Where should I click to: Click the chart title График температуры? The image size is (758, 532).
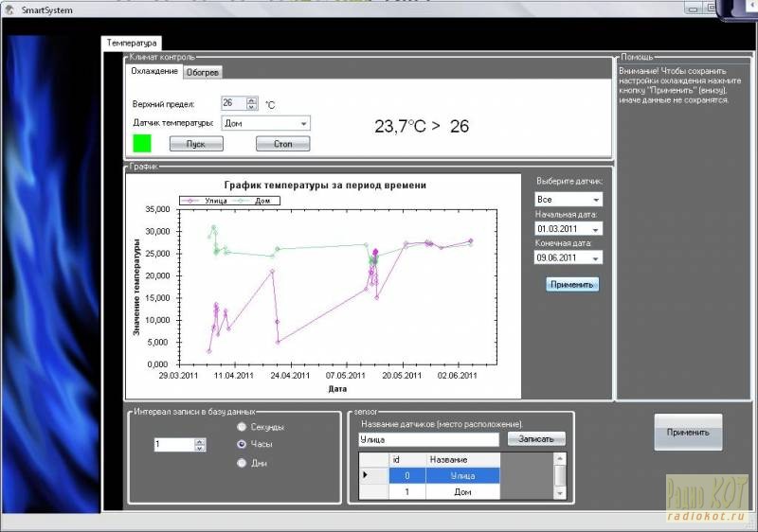[325, 186]
